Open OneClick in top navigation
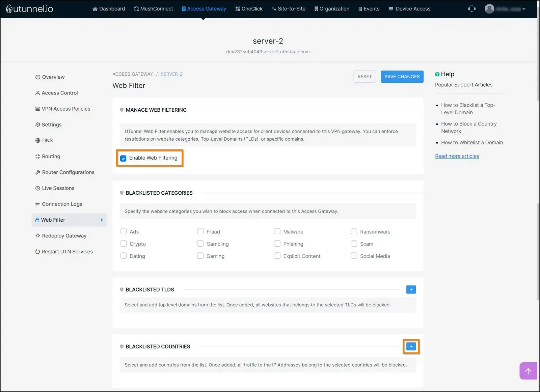540x392 pixels. (249, 9)
